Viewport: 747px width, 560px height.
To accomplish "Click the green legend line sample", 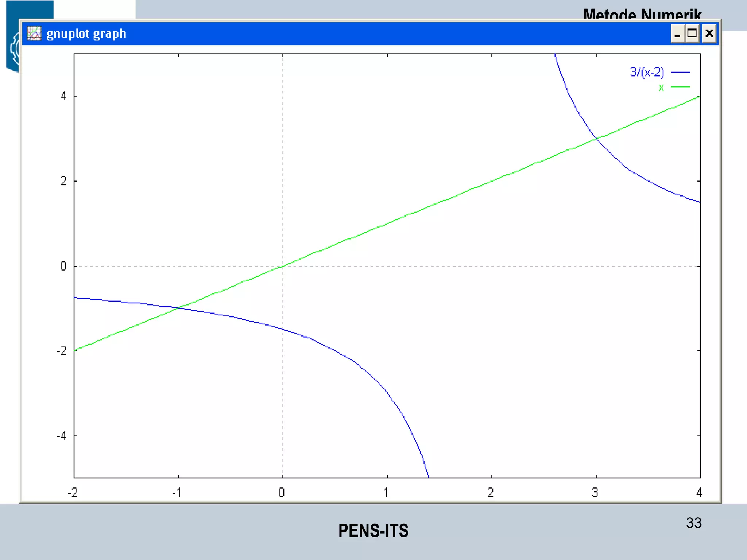I will tap(680, 87).
